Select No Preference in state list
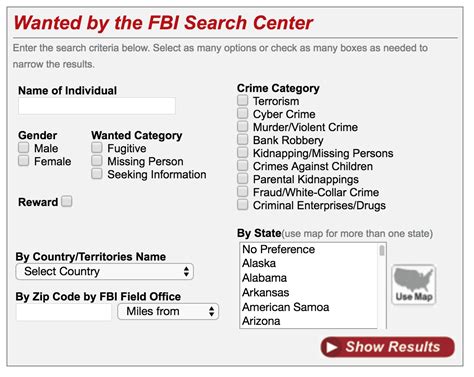 (x=309, y=249)
